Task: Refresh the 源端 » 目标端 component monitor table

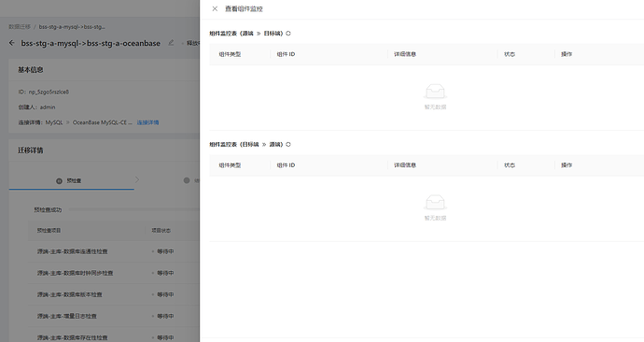Action: (288, 34)
